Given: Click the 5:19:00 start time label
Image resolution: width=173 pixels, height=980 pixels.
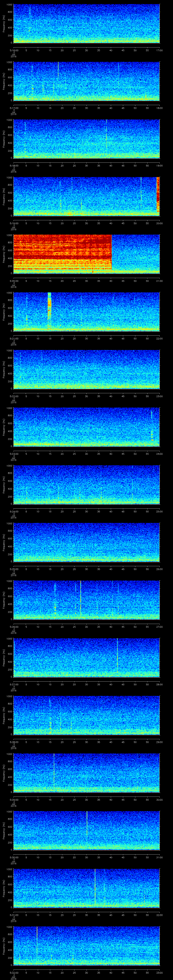Looking at the screenshot, I should click(x=14, y=223).
